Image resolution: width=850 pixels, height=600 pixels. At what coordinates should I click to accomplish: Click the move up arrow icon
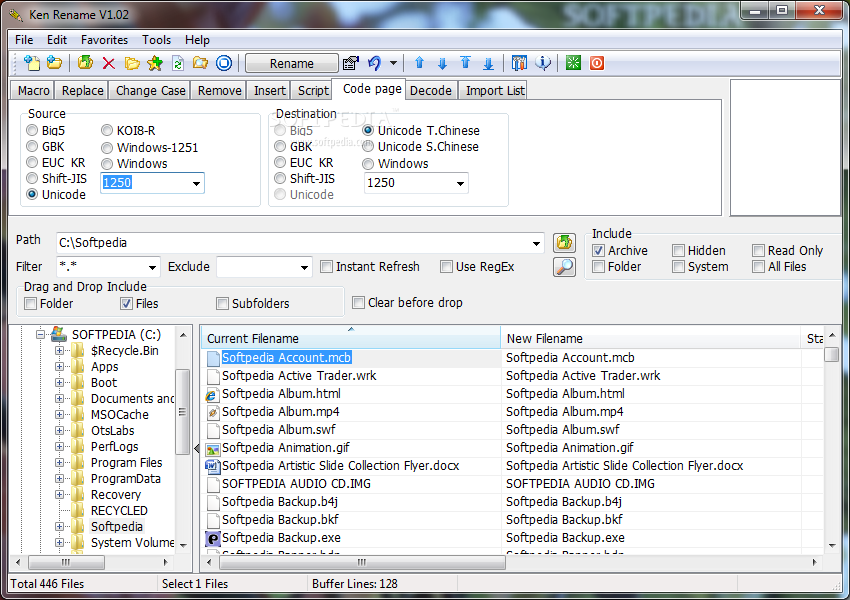pyautogui.click(x=419, y=63)
